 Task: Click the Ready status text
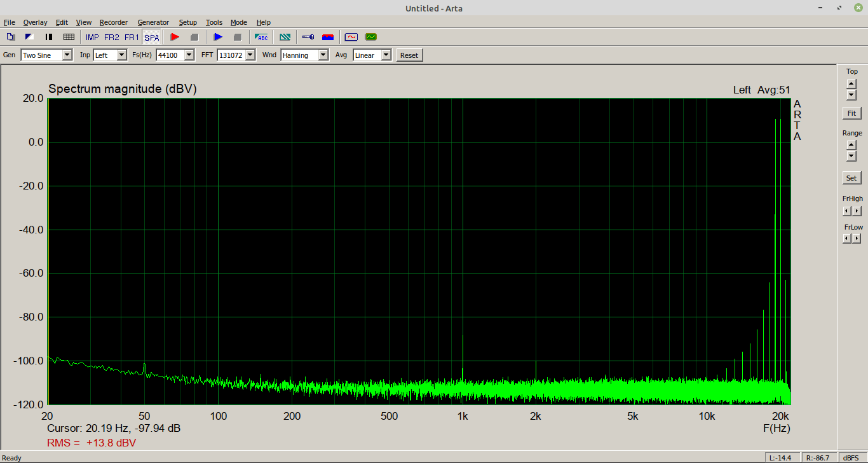tap(12, 458)
